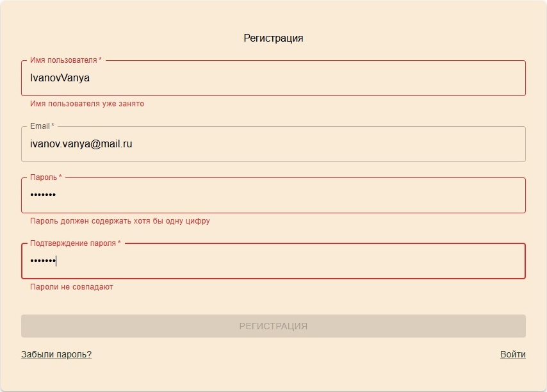This screenshot has height=392, width=547.
Task: Click the error Имя пользователя уже занято
Action: pos(87,104)
